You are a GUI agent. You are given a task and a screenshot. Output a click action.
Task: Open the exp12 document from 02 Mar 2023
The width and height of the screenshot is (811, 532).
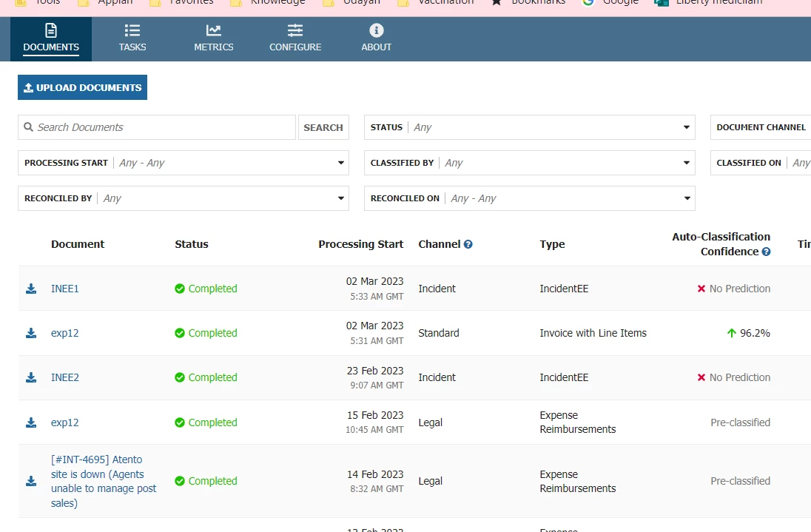64,333
